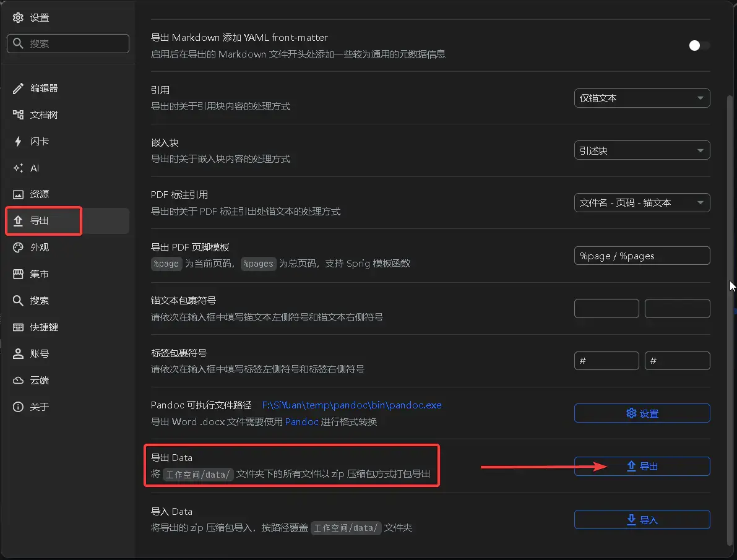Open the 嵌入块 dropdown showing 引述块
The image size is (737, 560).
[x=642, y=150]
